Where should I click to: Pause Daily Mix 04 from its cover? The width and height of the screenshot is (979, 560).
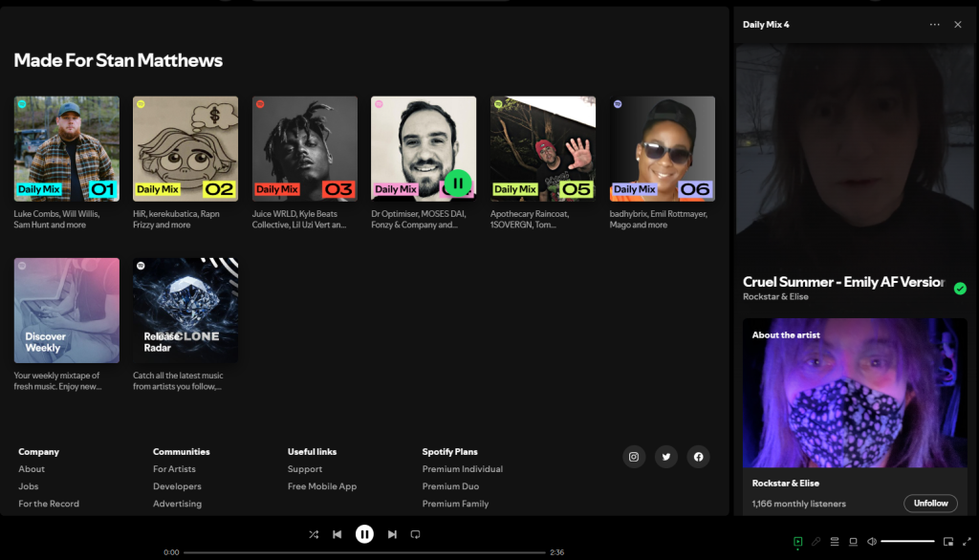[x=458, y=183]
